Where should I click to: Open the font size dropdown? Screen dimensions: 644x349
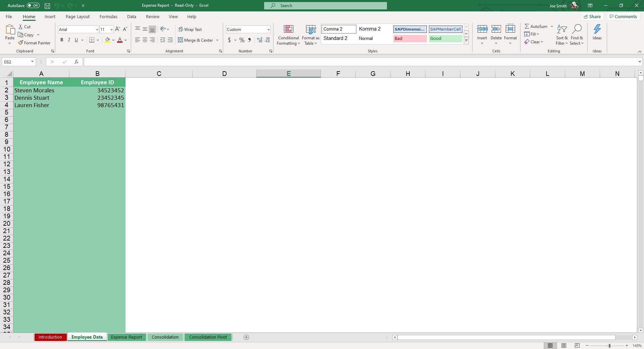coord(111,30)
